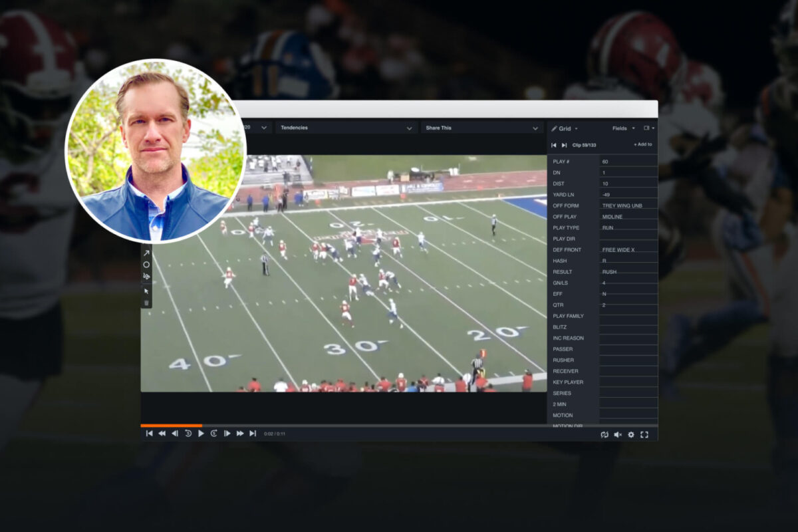Image resolution: width=798 pixels, height=532 pixels.
Task: Toggle clip loop playback
Action: pyautogui.click(x=604, y=434)
